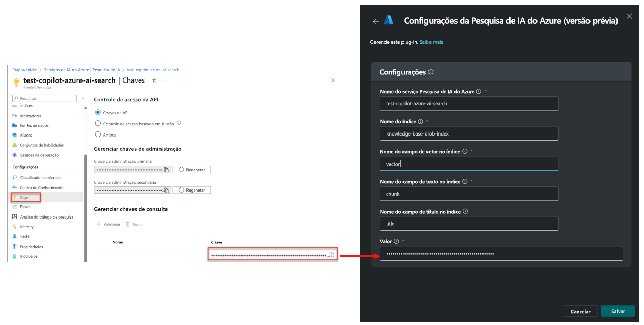The image size is (644, 325).
Task: Click the Propriedades sidebar icon
Action: click(15, 247)
